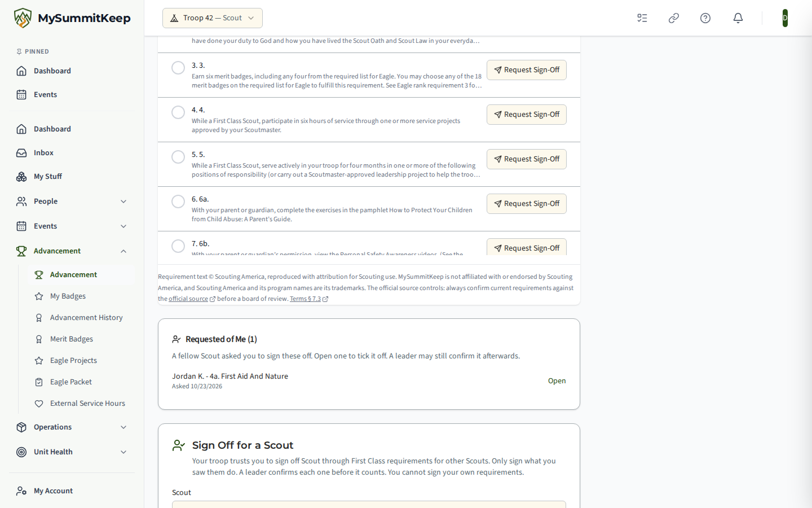The height and width of the screenshot is (508, 812).
Task: Open External Service Hours heart item
Action: [81, 403]
